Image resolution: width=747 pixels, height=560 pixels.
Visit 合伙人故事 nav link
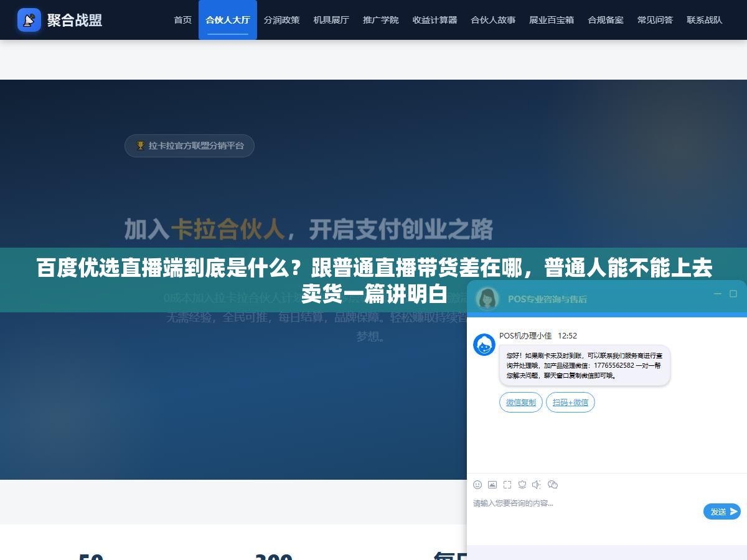493,20
